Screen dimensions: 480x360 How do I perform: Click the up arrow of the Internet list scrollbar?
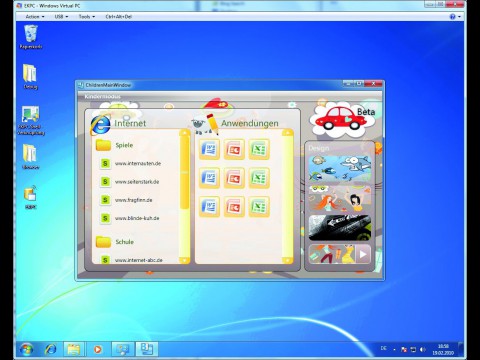(x=185, y=133)
